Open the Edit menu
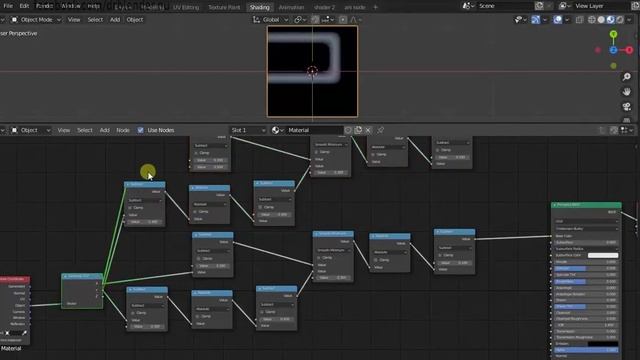The height and width of the screenshot is (360, 640). (x=24, y=6)
